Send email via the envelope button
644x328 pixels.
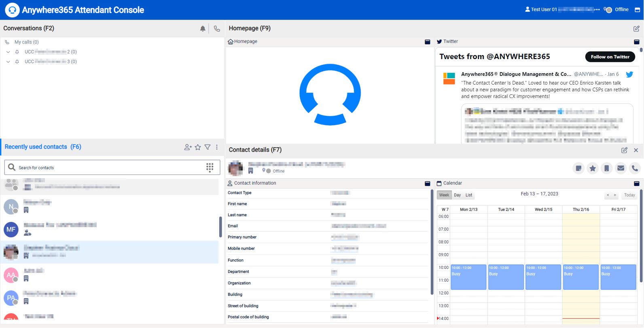[621, 168]
